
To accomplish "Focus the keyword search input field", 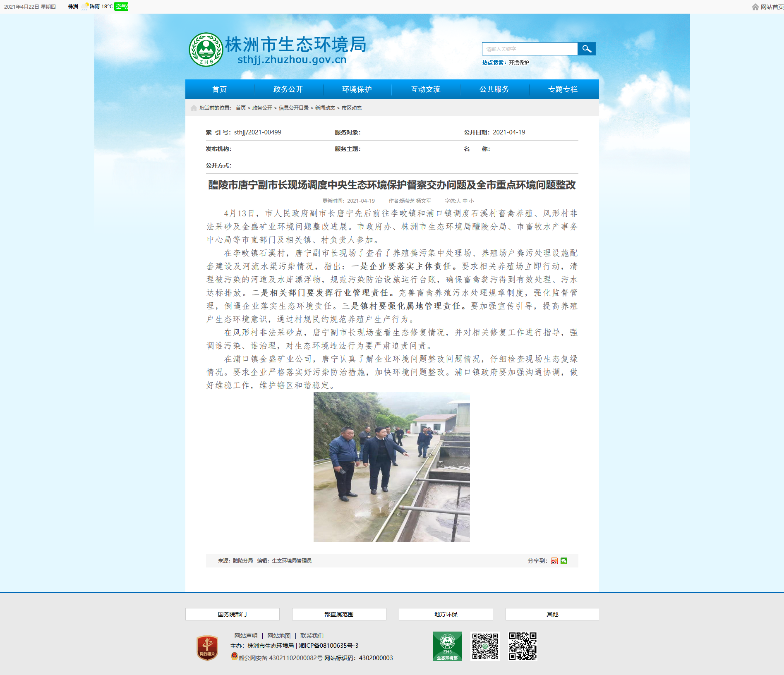I will [530, 49].
